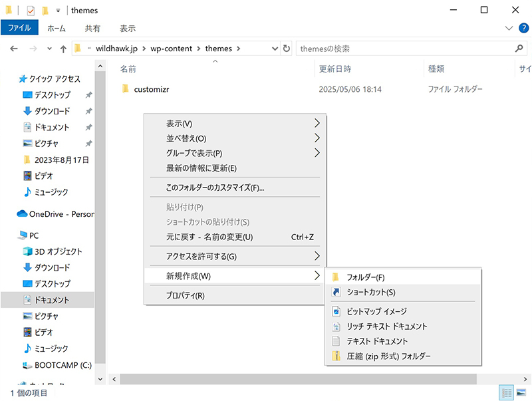Expand the ribbon chevron
The width and height of the screenshot is (532, 401).
pos(509,28)
